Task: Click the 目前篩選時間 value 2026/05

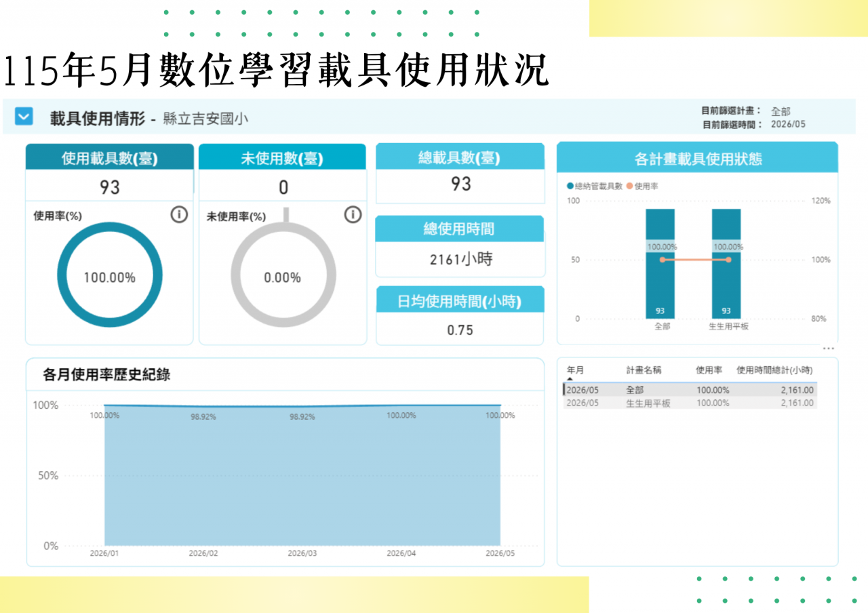Action: tap(788, 124)
